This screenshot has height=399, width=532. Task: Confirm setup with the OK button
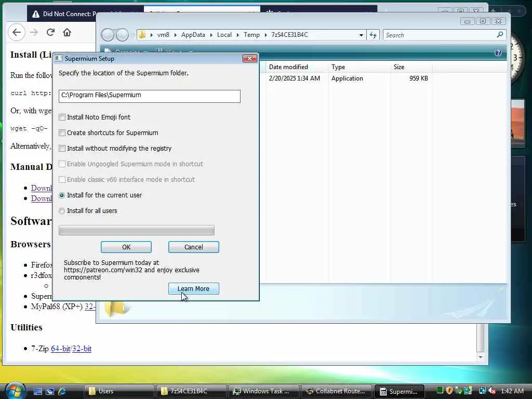pos(126,247)
